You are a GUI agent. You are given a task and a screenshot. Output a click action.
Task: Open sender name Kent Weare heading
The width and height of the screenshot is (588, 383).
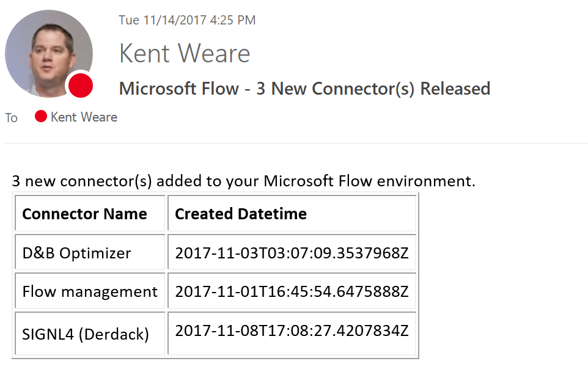pyautogui.click(x=185, y=53)
